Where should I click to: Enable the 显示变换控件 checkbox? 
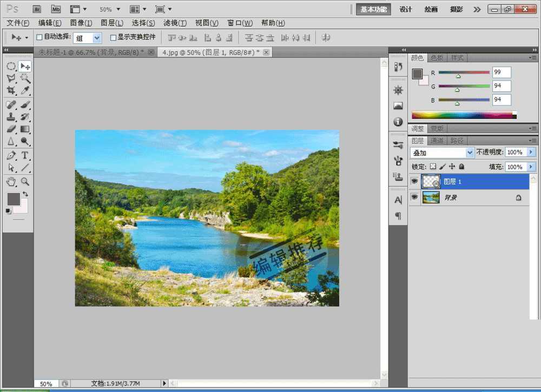113,37
